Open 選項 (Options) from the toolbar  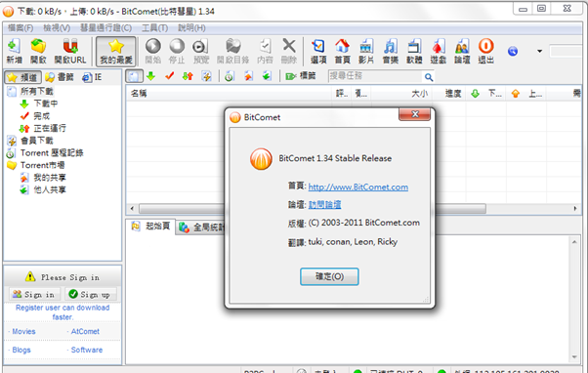pos(318,51)
